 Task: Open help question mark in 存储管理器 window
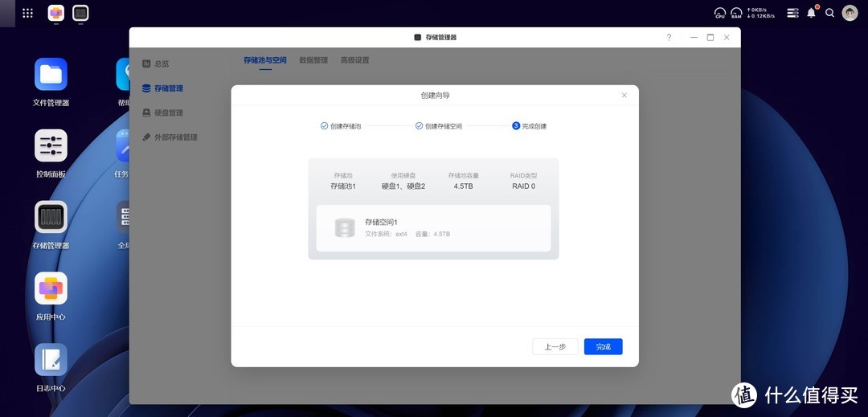669,38
